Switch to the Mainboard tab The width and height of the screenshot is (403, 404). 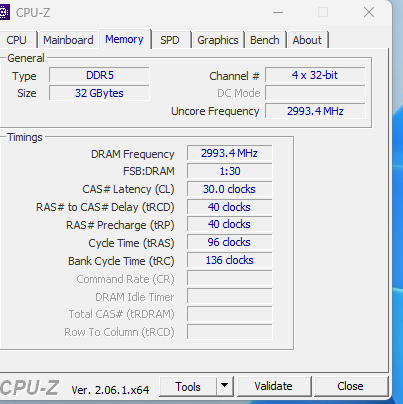point(68,40)
